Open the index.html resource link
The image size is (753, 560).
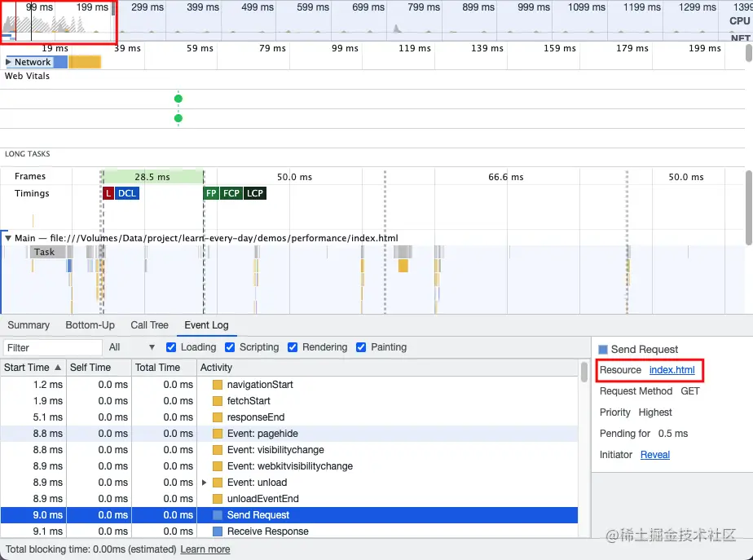[x=672, y=370]
